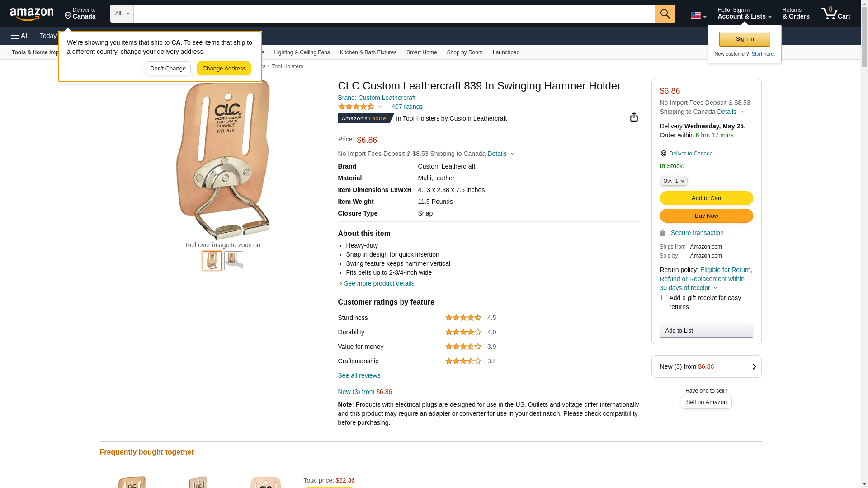Expand the New (3) from $6.86 offers
Screen dimensions: 868x488
coord(706,366)
